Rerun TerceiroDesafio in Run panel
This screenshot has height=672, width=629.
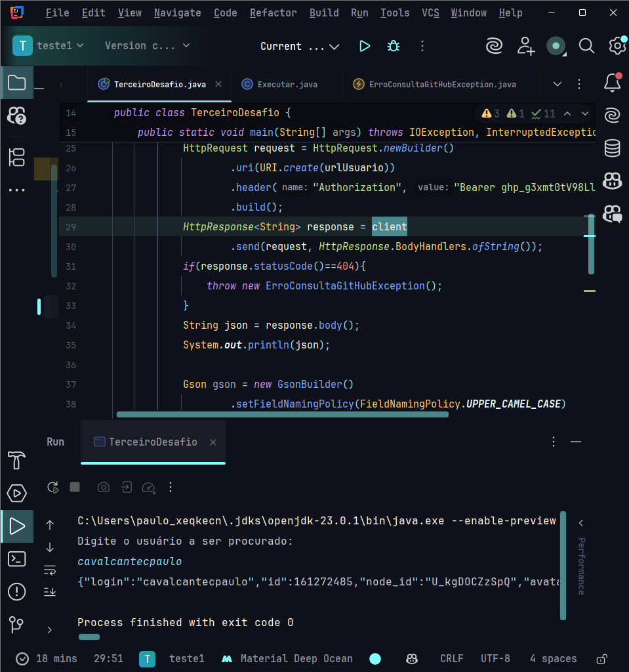coord(53,488)
